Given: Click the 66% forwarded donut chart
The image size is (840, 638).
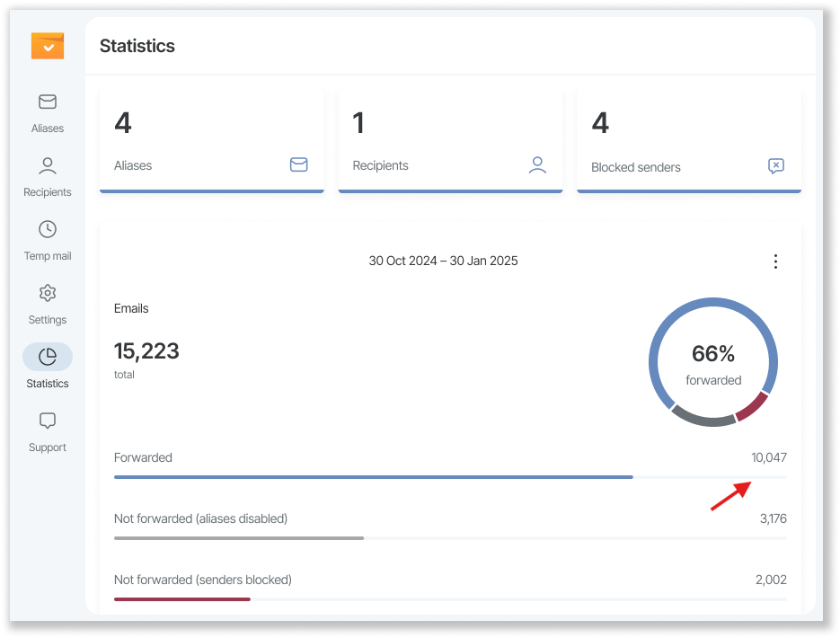Looking at the screenshot, I should click(x=713, y=362).
